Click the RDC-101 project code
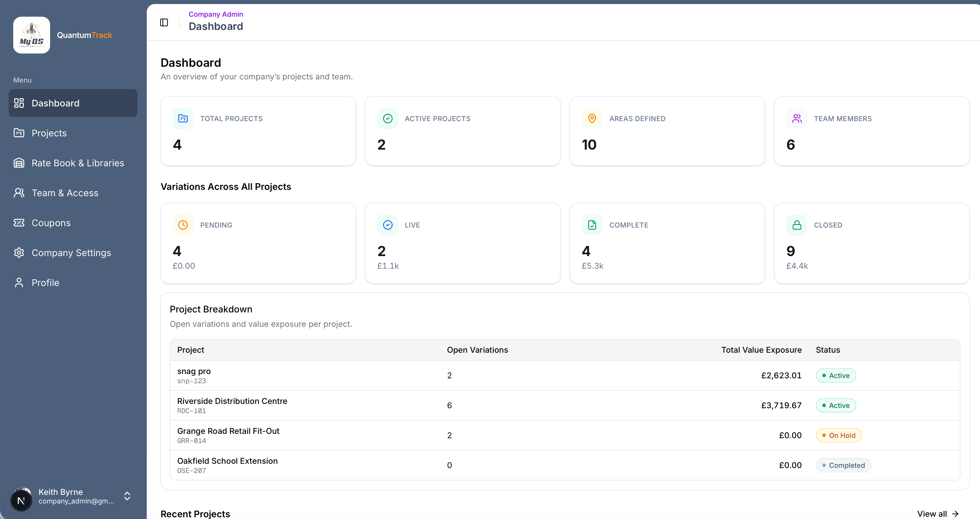This screenshot has width=980, height=519. click(x=191, y=411)
